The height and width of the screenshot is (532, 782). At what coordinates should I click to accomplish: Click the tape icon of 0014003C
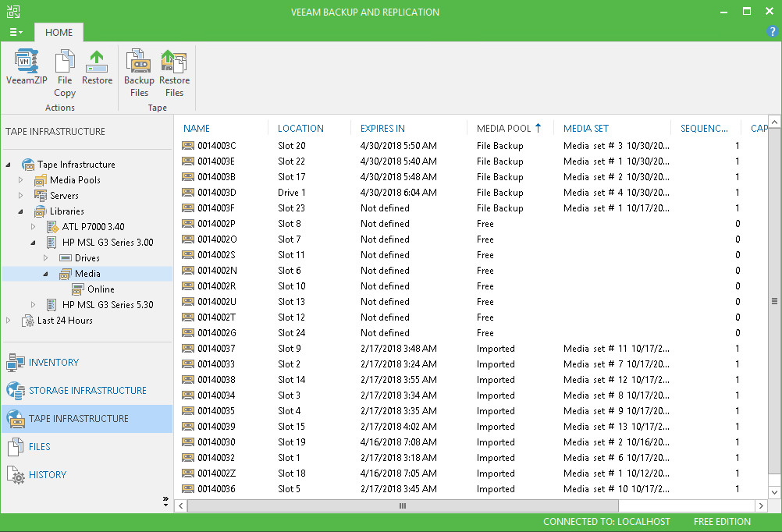pyautogui.click(x=187, y=146)
